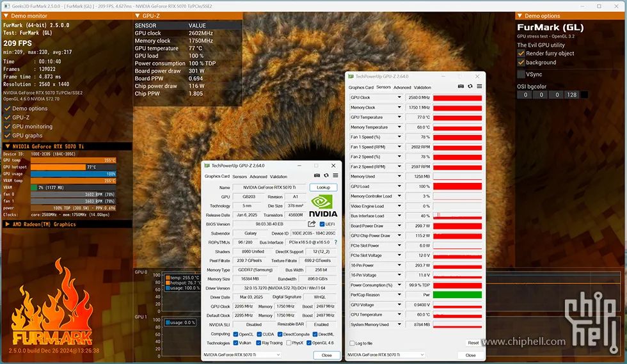
Task: Open the Board Power Draw dropdown arrow
Action: tap(399, 226)
